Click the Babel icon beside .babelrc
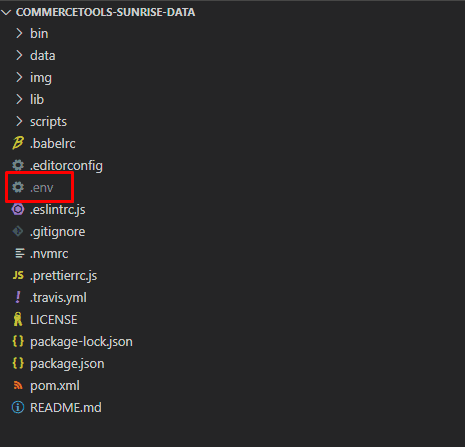 coord(18,143)
